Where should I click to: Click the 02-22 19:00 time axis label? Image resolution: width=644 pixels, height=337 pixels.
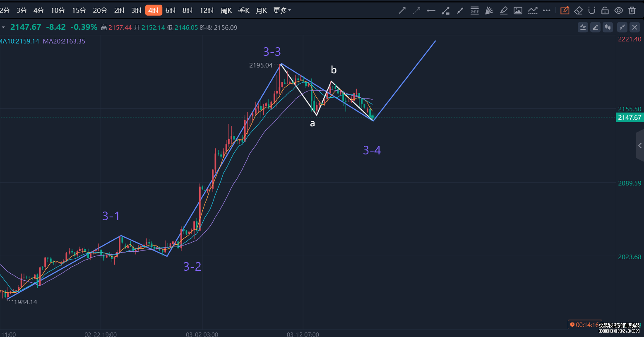click(101, 334)
